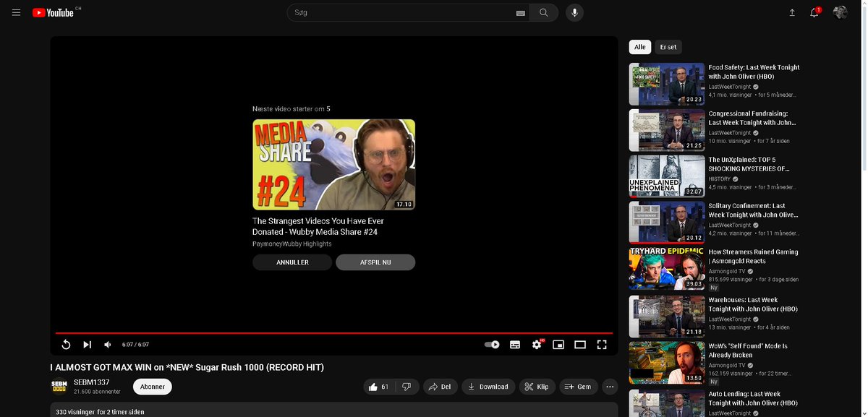Open The UnXplained TOP 5 video thumbnail
The image size is (868, 417).
(x=667, y=176)
